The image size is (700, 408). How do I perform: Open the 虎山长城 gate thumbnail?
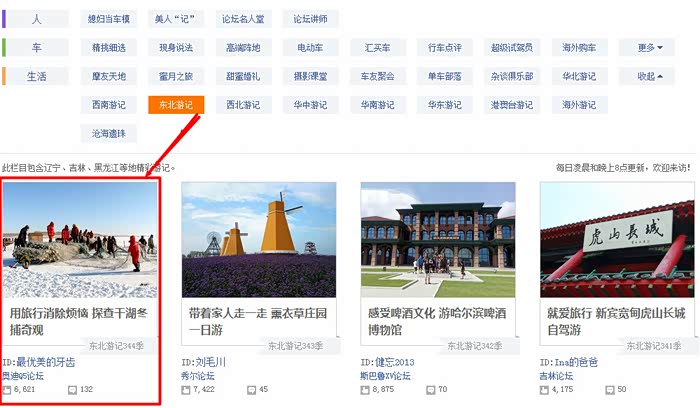(x=617, y=240)
